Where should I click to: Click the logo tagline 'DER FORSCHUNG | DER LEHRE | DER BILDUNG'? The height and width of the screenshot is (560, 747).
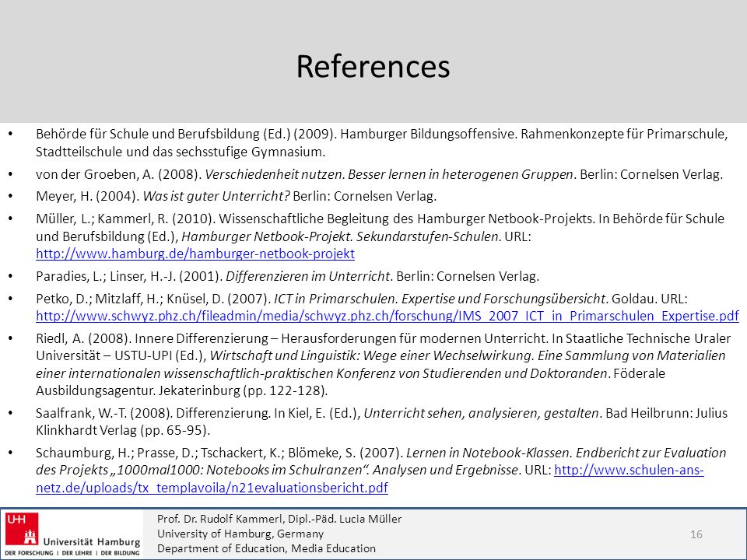72,553
